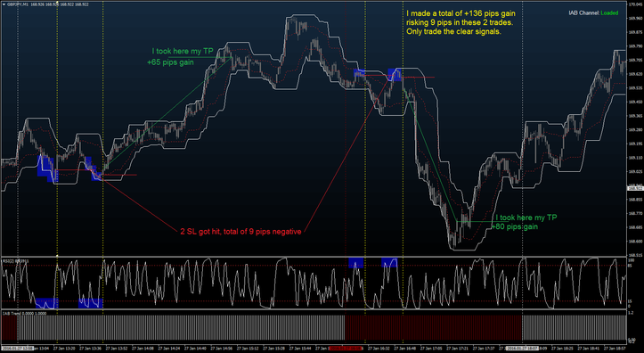
Task: Click the blue overbought highlight box in RSI panel
Action: pyautogui.click(x=356, y=263)
